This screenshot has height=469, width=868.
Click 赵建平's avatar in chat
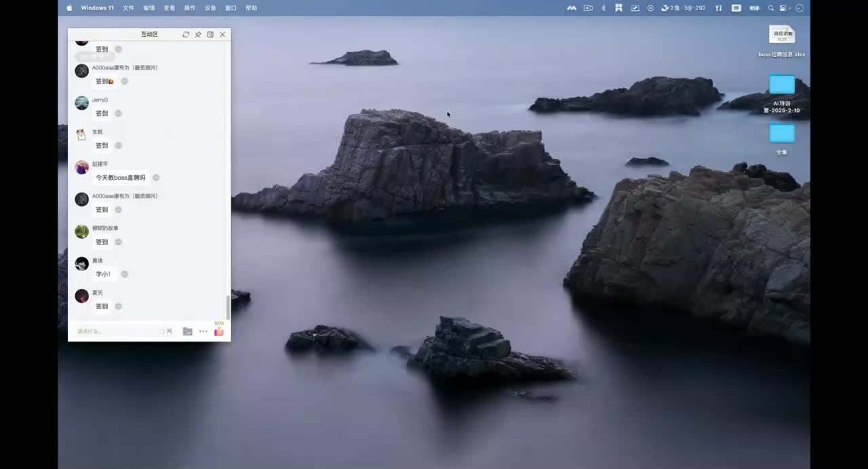click(82, 167)
